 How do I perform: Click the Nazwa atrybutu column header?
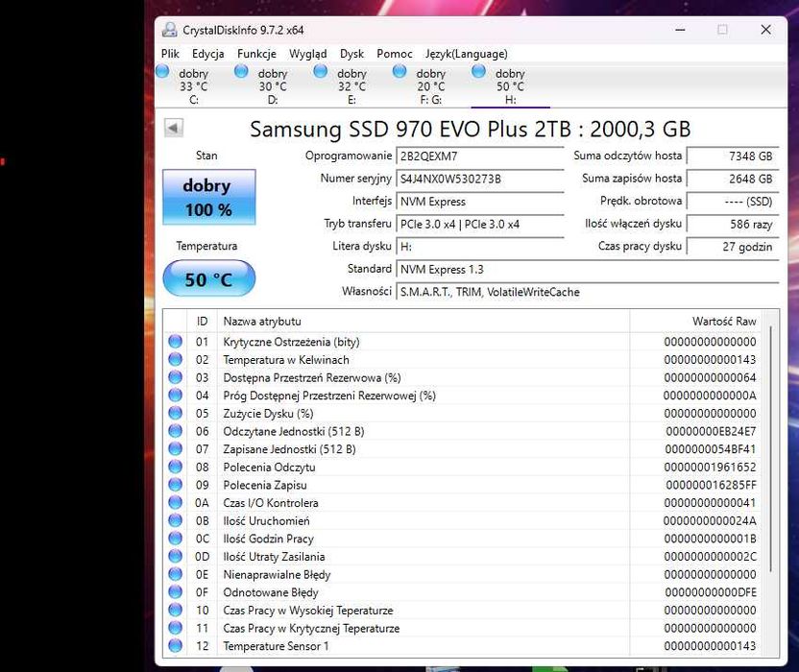tap(424, 322)
